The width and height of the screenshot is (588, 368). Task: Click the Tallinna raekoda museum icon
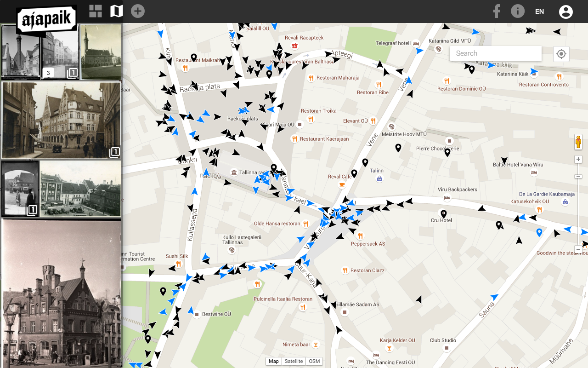pos(234,172)
